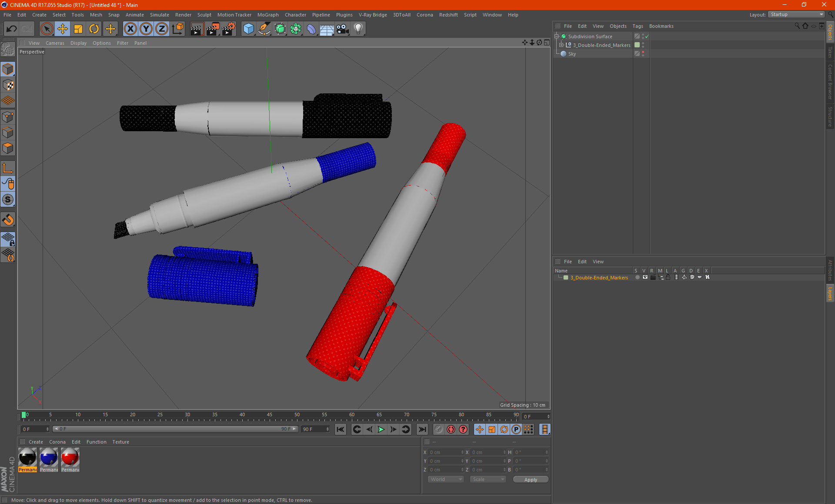Screen dimensions: 835x504
Task: Activate the Rotate tool
Action: pos(94,29)
